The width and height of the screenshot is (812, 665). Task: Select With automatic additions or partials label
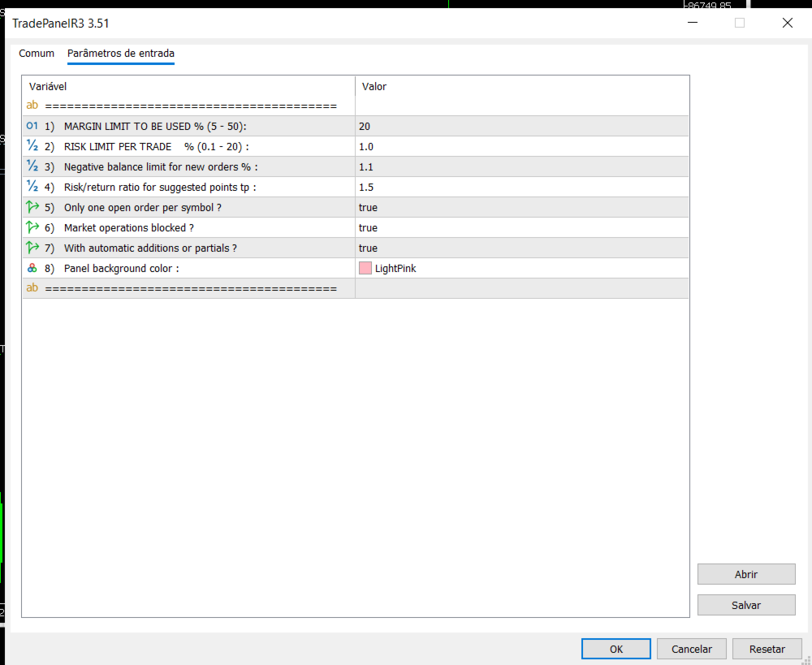coord(151,248)
